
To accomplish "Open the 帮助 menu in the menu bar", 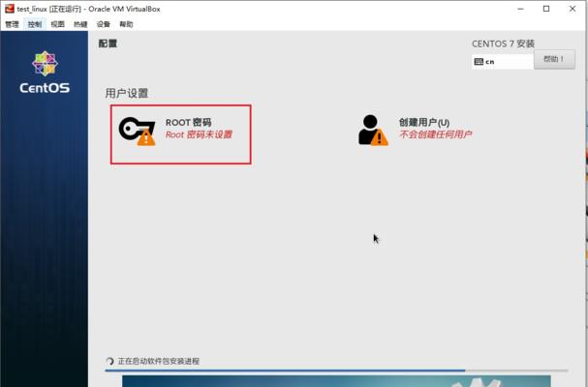I will click(126, 24).
